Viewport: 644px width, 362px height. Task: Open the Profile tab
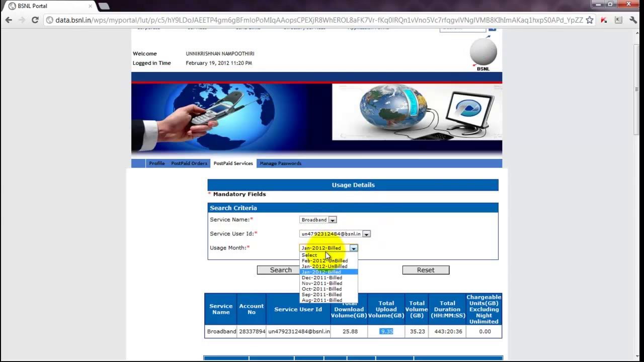[x=157, y=163]
